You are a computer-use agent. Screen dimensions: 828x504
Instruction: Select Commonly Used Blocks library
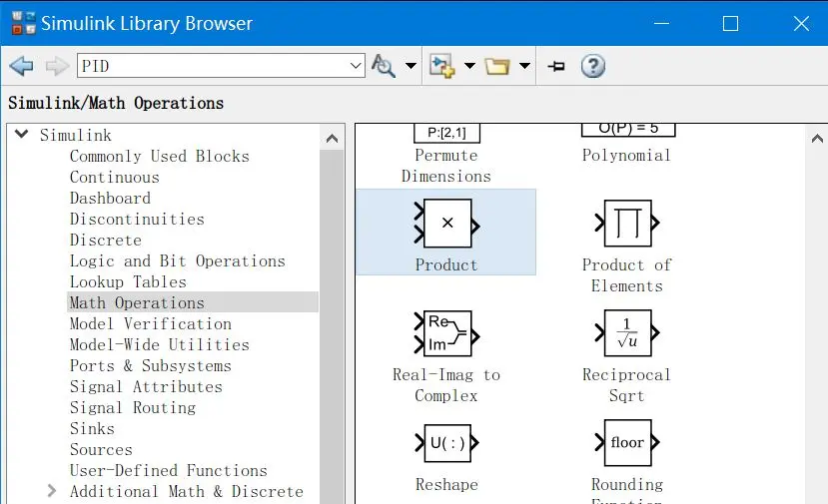160,157
